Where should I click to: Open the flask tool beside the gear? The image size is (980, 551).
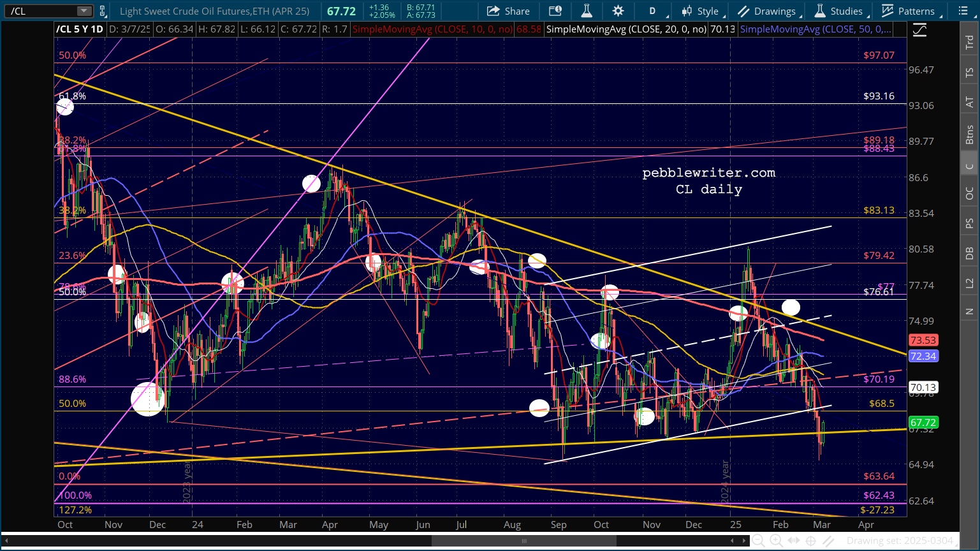587,11
